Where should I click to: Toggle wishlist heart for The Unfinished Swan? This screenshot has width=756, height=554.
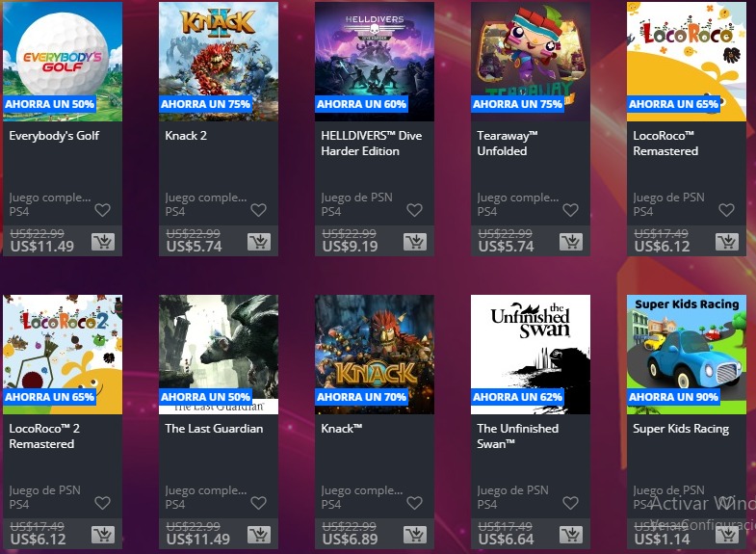[570, 503]
